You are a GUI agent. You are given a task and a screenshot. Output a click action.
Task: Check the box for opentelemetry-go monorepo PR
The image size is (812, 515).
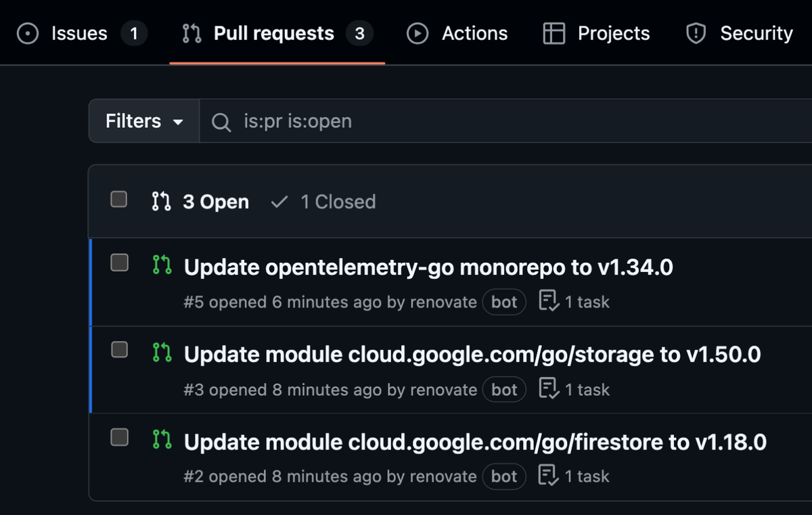click(x=119, y=263)
